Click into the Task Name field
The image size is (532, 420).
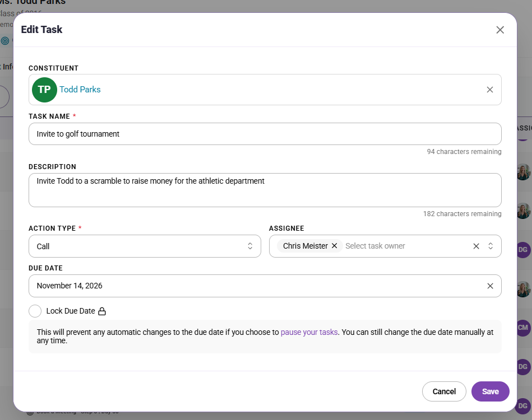click(x=265, y=134)
